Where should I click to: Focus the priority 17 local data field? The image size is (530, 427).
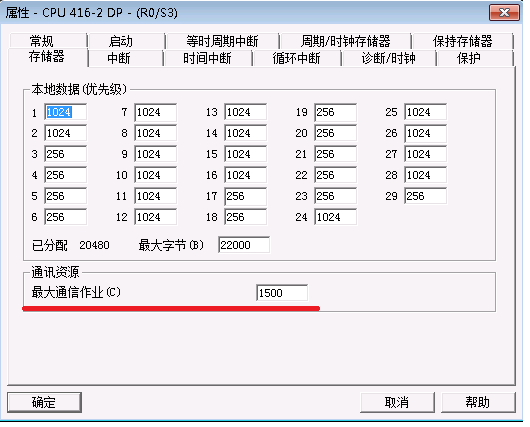[245, 196]
